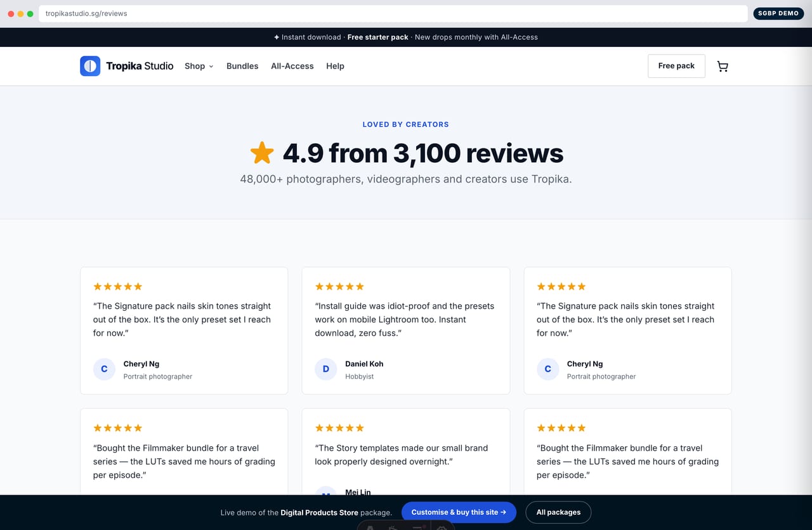Viewport: 812px width, 530px height.
Task: Click the green macOS window fullscreen button
Action: 30,13
